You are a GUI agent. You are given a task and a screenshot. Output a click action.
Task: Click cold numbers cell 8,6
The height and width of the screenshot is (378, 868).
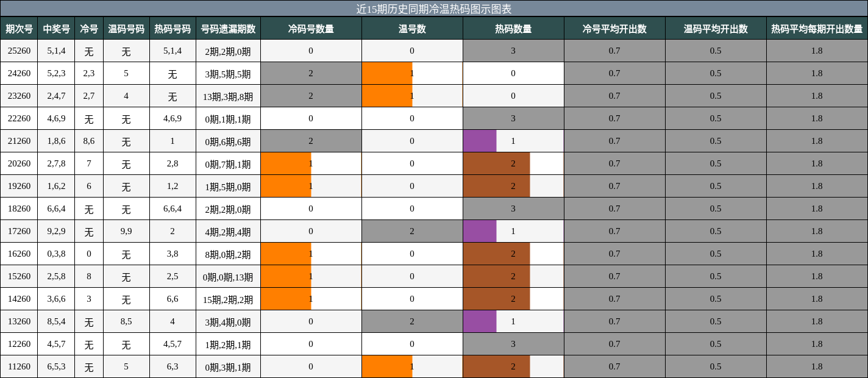coord(89,141)
